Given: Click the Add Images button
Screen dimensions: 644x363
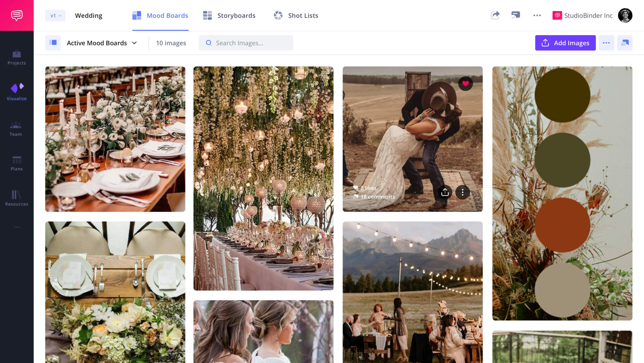Looking at the screenshot, I should (x=566, y=43).
